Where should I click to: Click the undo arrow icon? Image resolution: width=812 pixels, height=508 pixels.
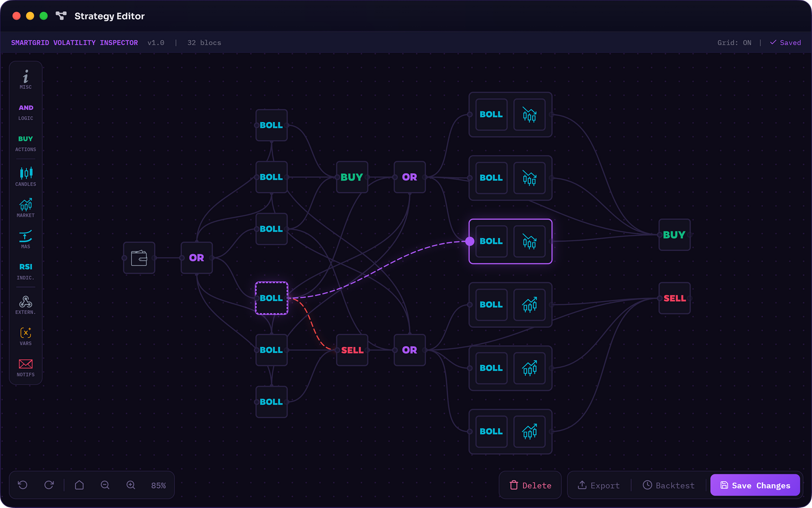[x=23, y=485]
